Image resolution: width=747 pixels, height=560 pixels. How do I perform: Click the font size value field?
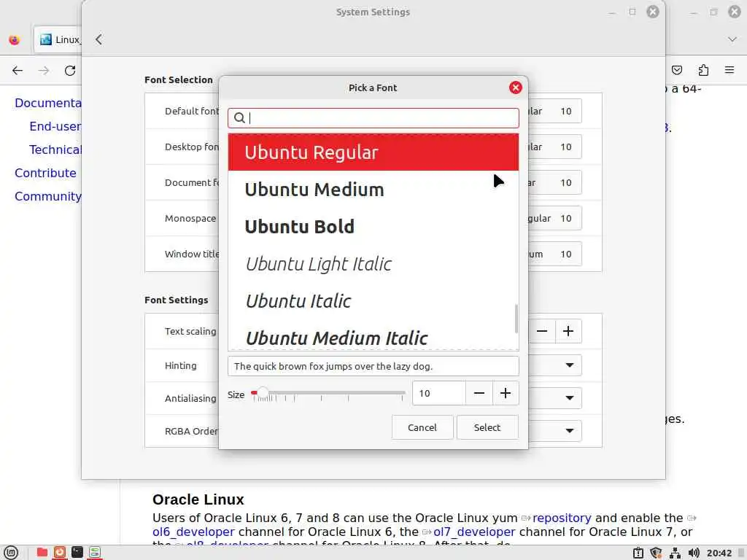click(x=438, y=393)
